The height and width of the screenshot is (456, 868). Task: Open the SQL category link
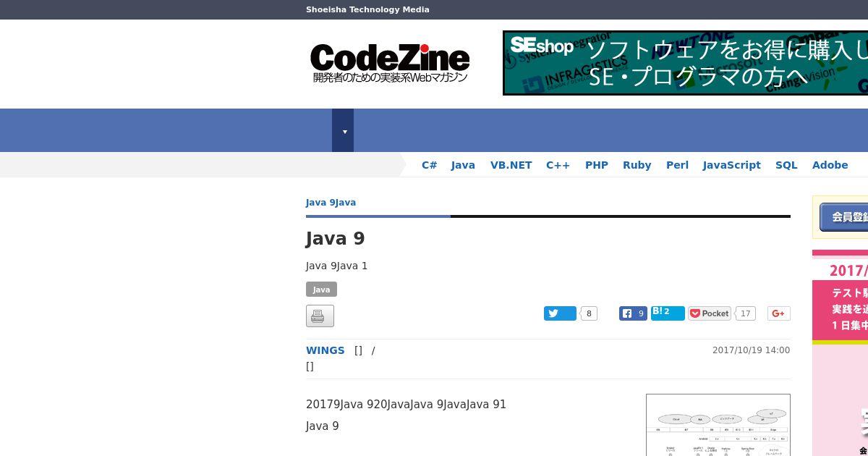point(786,165)
